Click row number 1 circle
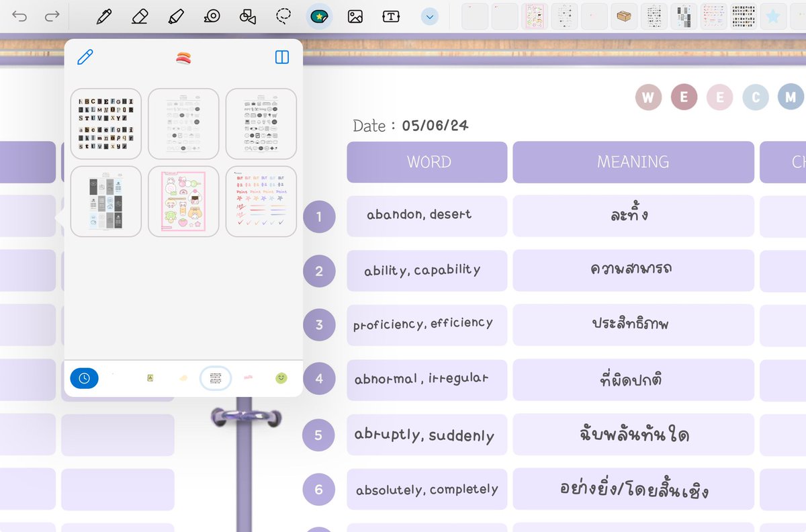 pos(319,216)
